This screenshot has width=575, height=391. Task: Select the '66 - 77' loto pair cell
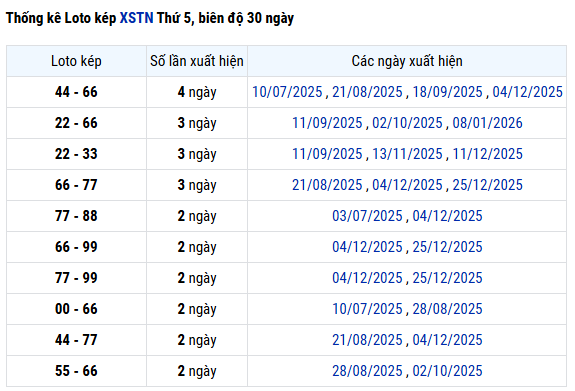pyautogui.click(x=76, y=185)
